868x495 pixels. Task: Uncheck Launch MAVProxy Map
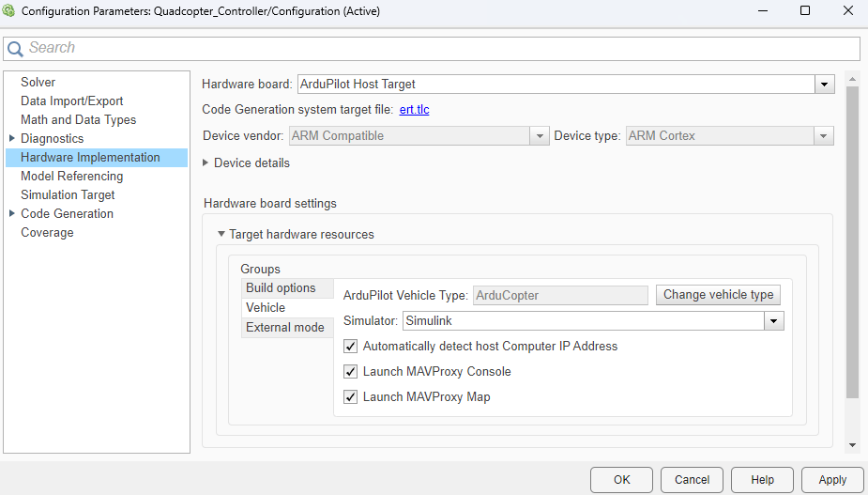pyautogui.click(x=350, y=397)
